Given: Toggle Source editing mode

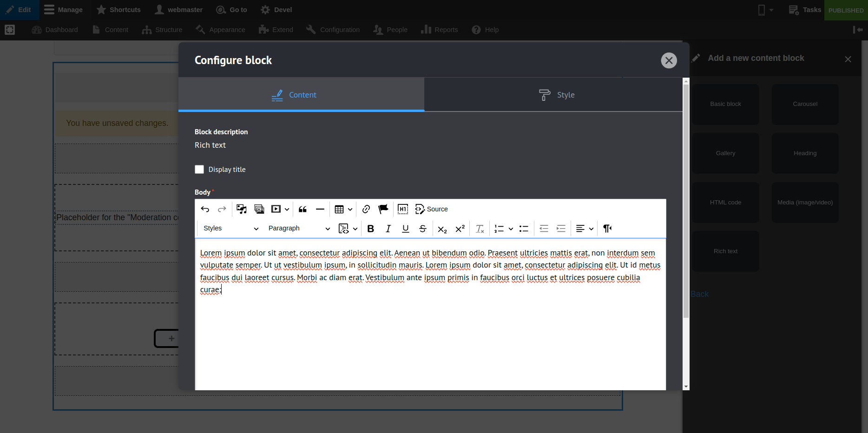Looking at the screenshot, I should click(x=432, y=209).
